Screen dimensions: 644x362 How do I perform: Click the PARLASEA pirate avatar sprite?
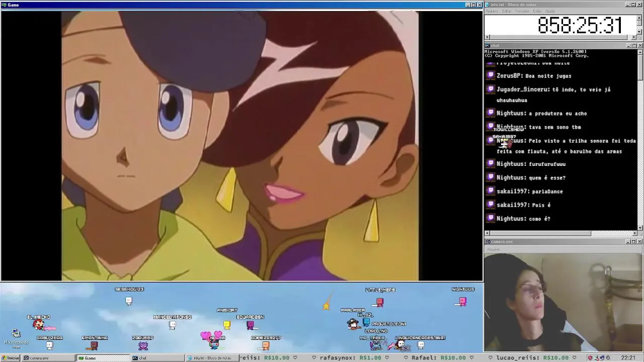[x=354, y=324]
